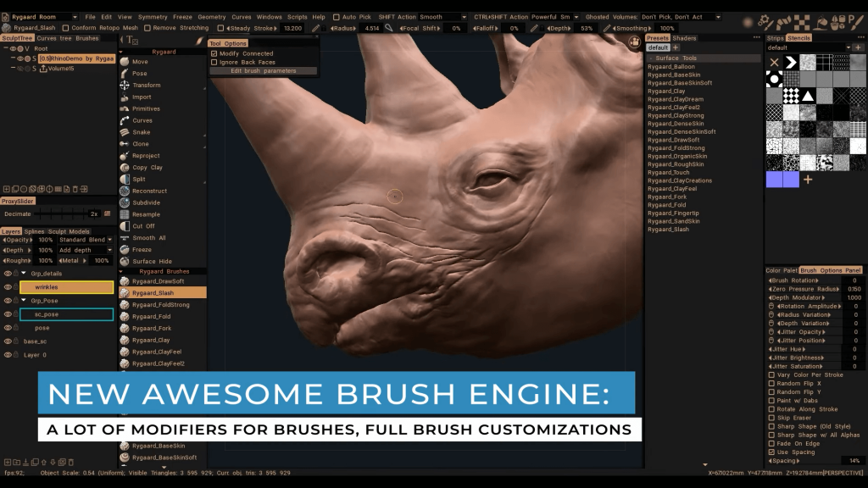
Task: Enable Conform Retopo Mesh checkbox
Action: pos(65,28)
